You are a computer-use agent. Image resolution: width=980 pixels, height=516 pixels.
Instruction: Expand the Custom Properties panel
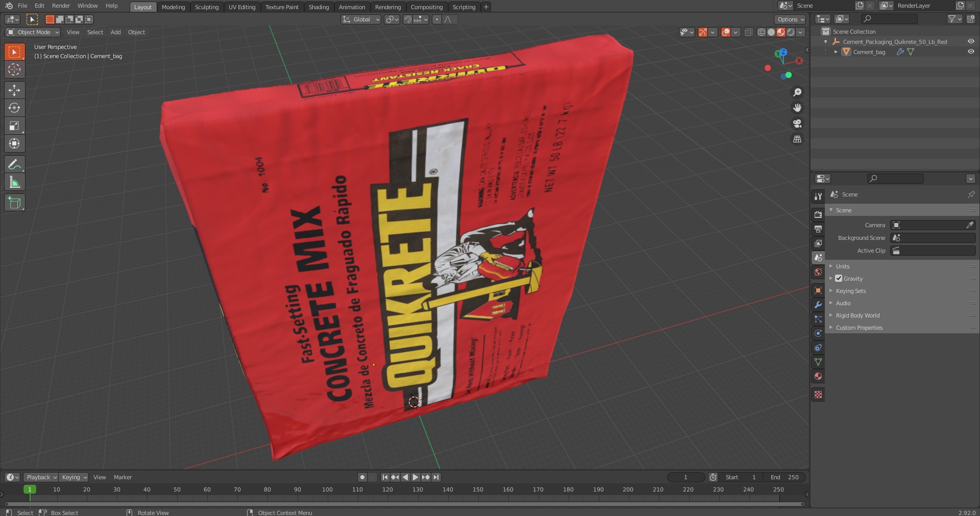click(x=859, y=328)
